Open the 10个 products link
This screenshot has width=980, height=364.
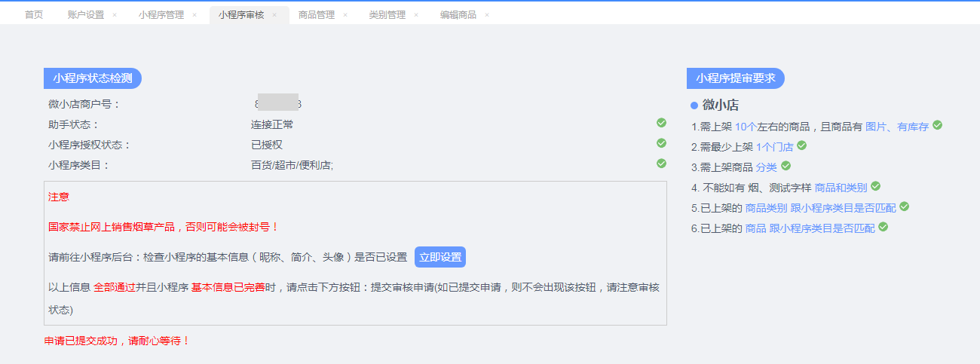(x=745, y=127)
